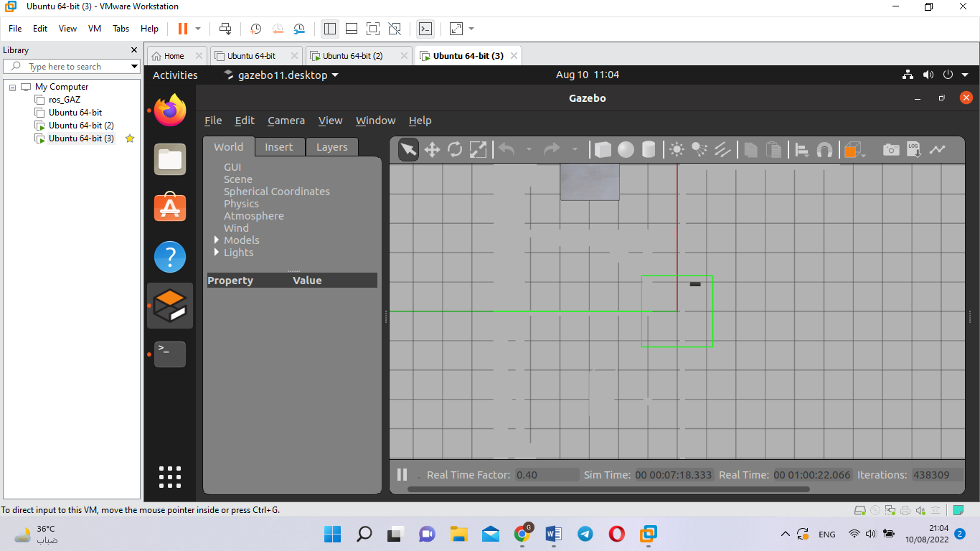Pause the running simulation
Viewport: 980px width, 551px height.
400,474
